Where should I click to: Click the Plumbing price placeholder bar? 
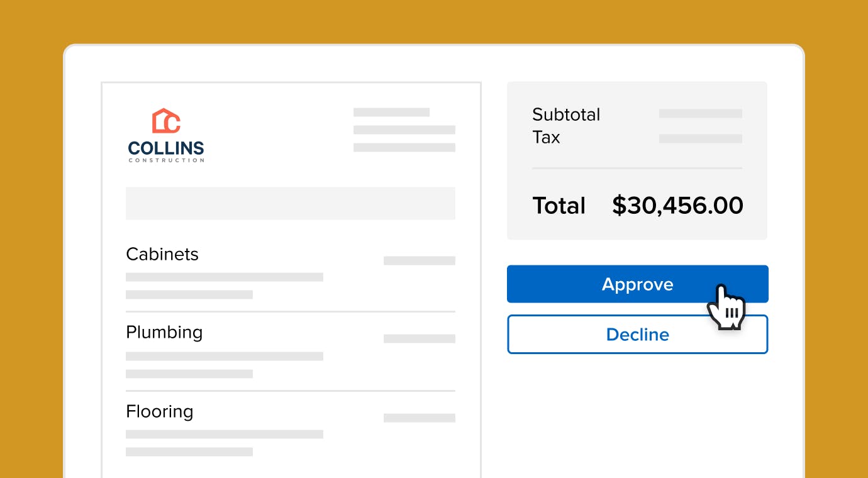coord(420,338)
